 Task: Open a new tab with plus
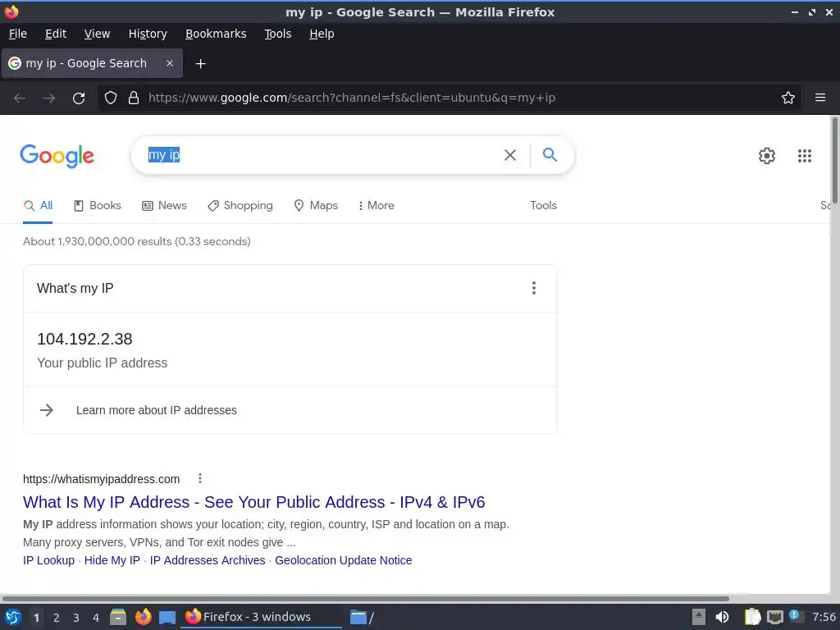200,64
